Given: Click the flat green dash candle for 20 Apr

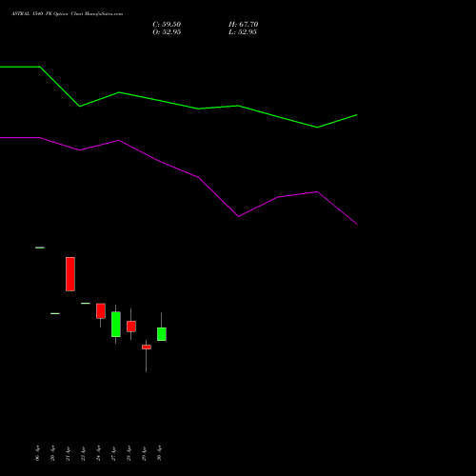Looking at the screenshot, I should (x=55, y=313).
